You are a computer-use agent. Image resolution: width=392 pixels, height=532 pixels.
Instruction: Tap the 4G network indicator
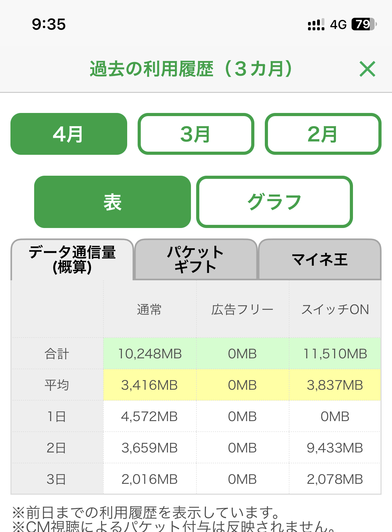[x=338, y=24]
